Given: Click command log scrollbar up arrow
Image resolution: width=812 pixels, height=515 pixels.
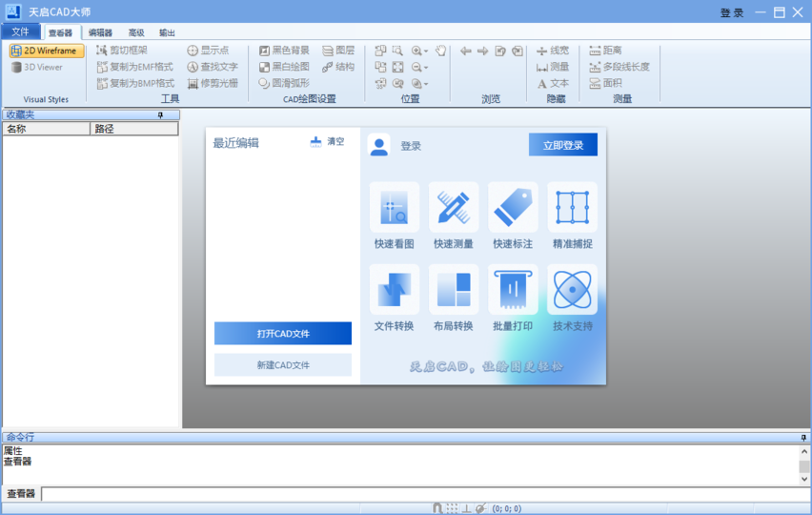Looking at the screenshot, I should (804, 452).
